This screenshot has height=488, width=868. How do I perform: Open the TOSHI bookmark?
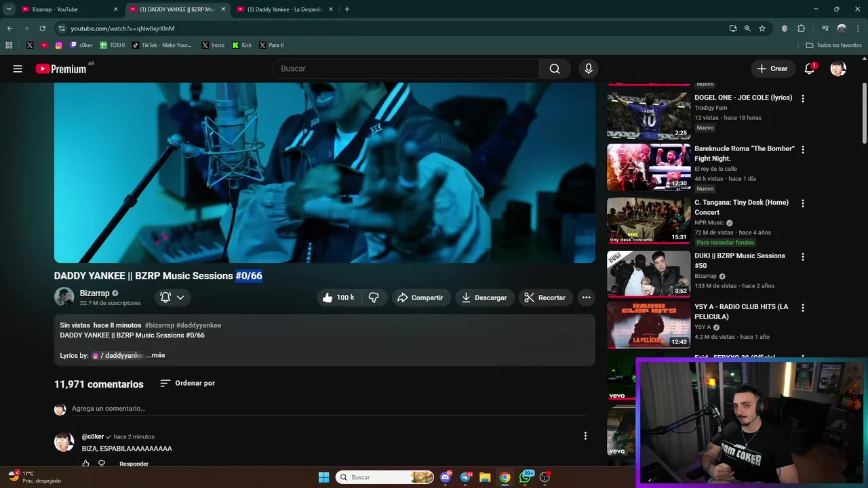(113, 45)
